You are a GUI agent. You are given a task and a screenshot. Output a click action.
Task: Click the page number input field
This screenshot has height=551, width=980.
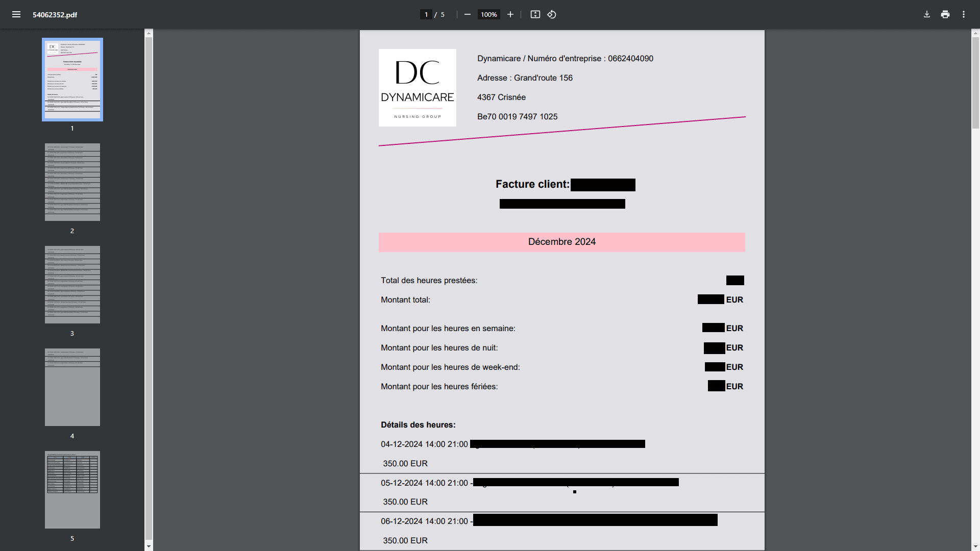pos(426,14)
